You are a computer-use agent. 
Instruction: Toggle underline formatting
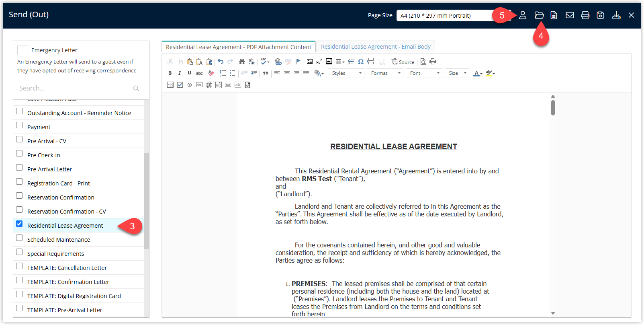[x=189, y=73]
